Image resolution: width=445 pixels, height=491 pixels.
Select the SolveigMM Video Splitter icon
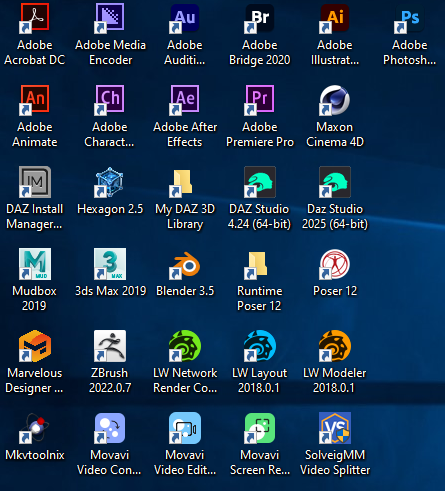pyautogui.click(x=335, y=428)
